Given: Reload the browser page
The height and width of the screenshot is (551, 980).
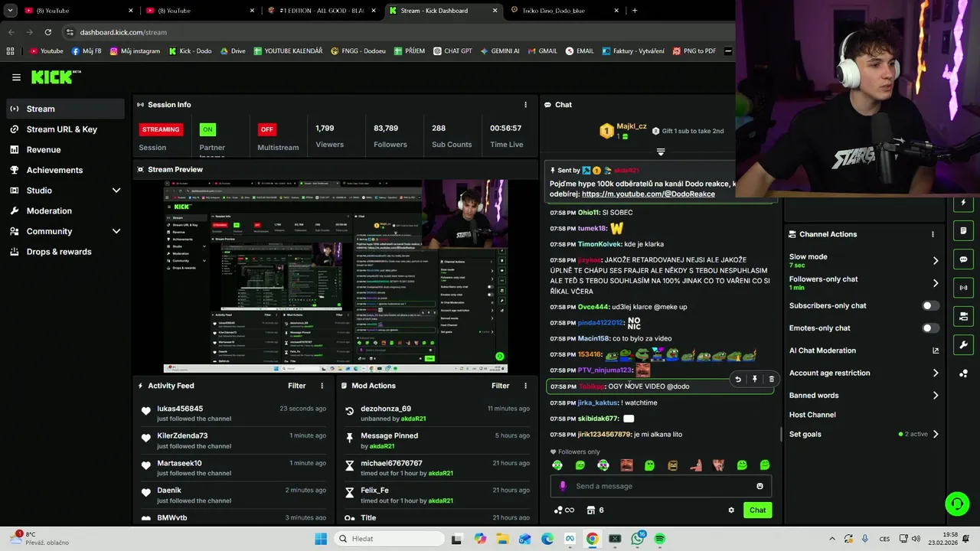Looking at the screenshot, I should (47, 32).
